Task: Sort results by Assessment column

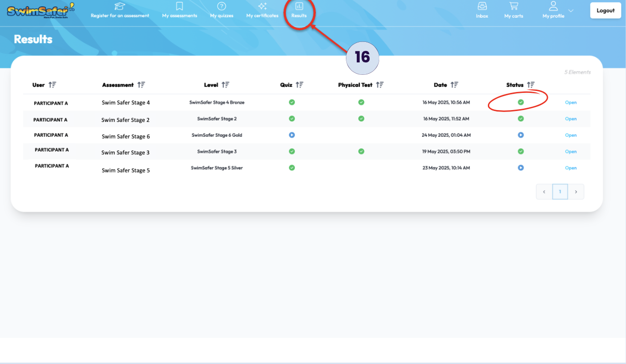Action: coord(141,85)
